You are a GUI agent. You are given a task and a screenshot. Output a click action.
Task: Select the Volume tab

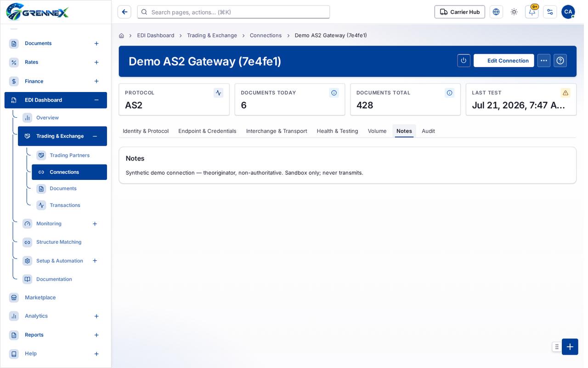point(377,131)
